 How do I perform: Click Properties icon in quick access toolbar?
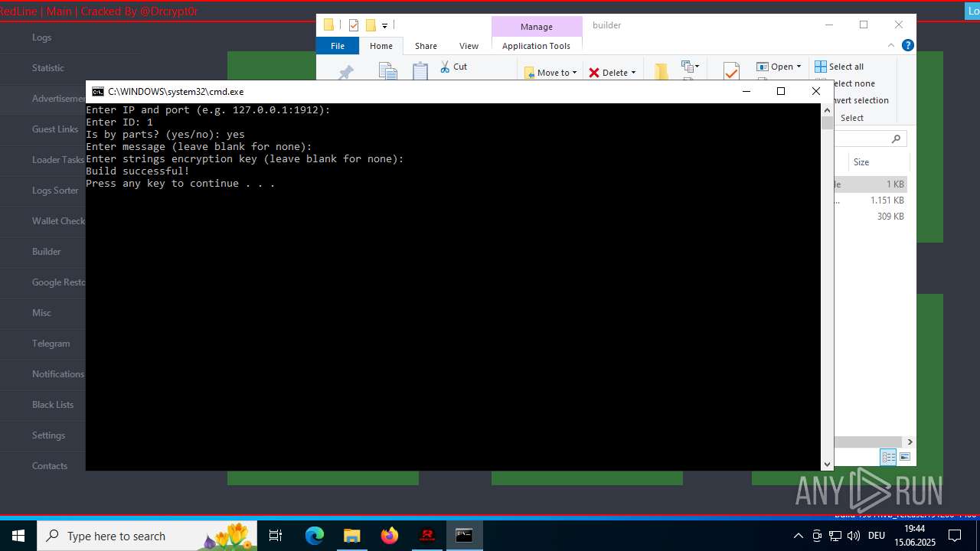(353, 25)
